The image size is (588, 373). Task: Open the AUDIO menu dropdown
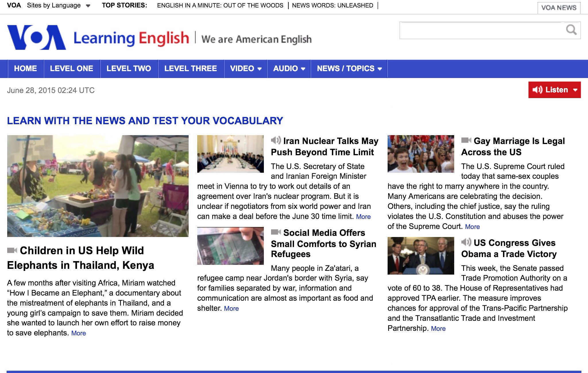pyautogui.click(x=303, y=69)
